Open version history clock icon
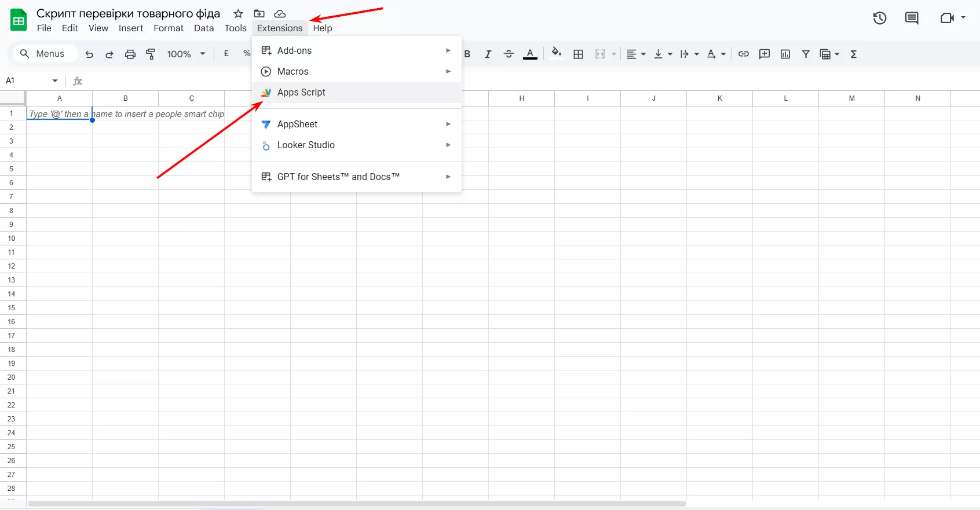This screenshot has height=510, width=980. [x=879, y=19]
